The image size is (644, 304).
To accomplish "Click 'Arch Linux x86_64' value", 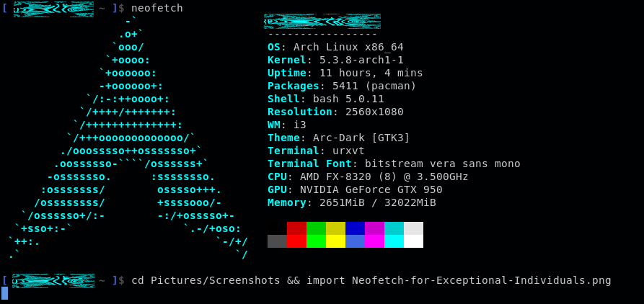I will pyautogui.click(x=348, y=48).
